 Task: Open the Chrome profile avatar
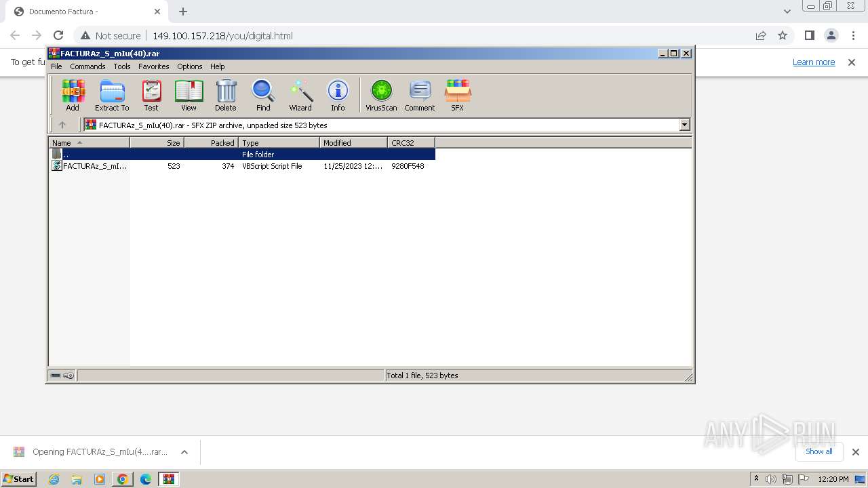831,35
